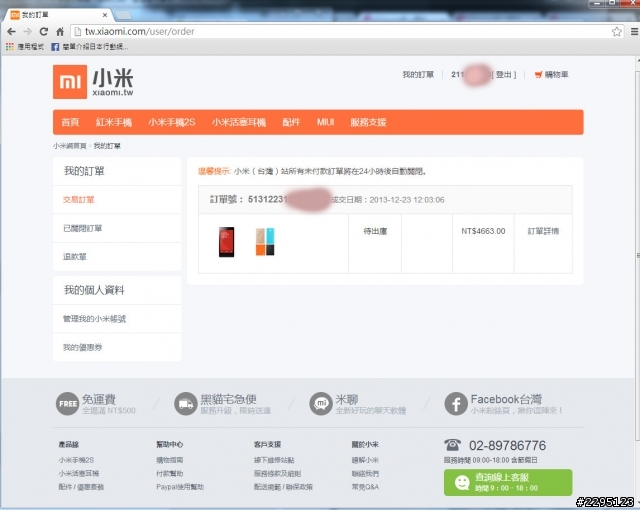Click the 米聊 footer heading
640x510 pixels.
coord(347,399)
